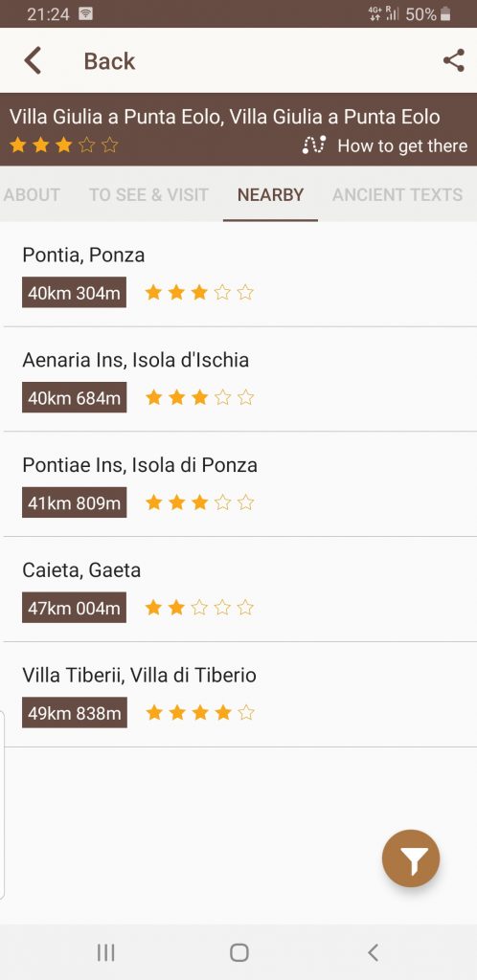
Task: Open Pontia, Ponza list entry
Action: 238,274
